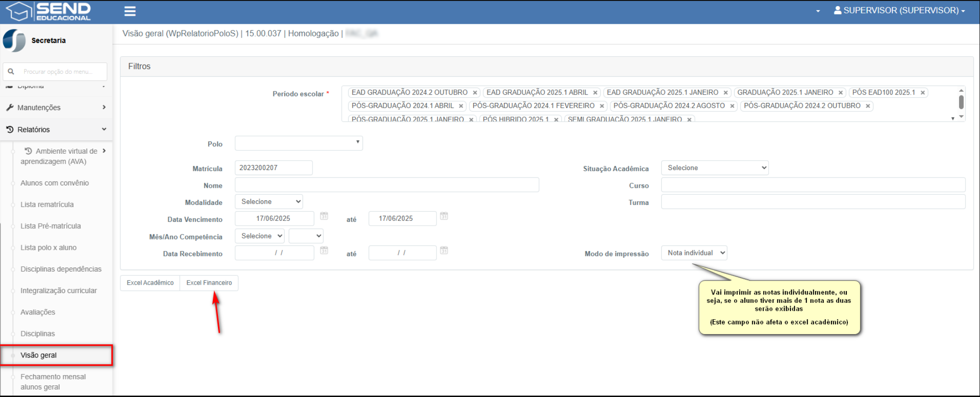Click the Excel Financeiro button
The image size is (980, 397).
209,283
